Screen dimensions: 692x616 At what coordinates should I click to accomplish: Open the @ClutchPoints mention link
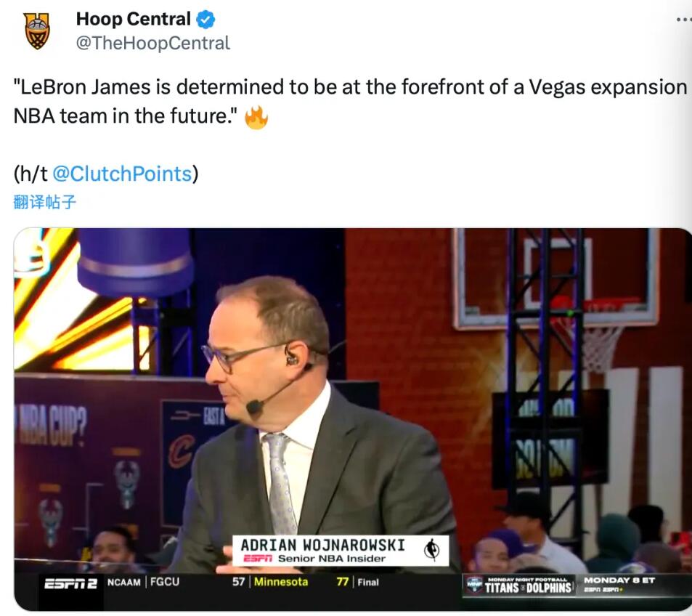[123, 174]
